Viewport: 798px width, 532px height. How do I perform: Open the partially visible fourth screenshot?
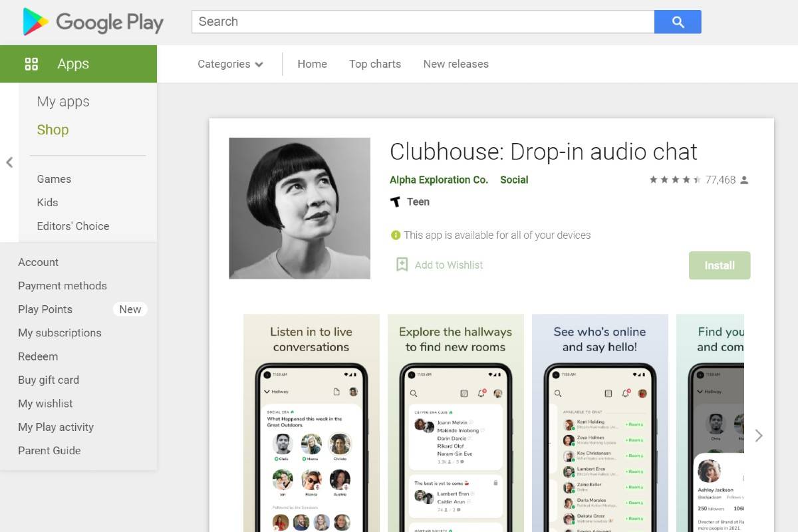point(710,423)
